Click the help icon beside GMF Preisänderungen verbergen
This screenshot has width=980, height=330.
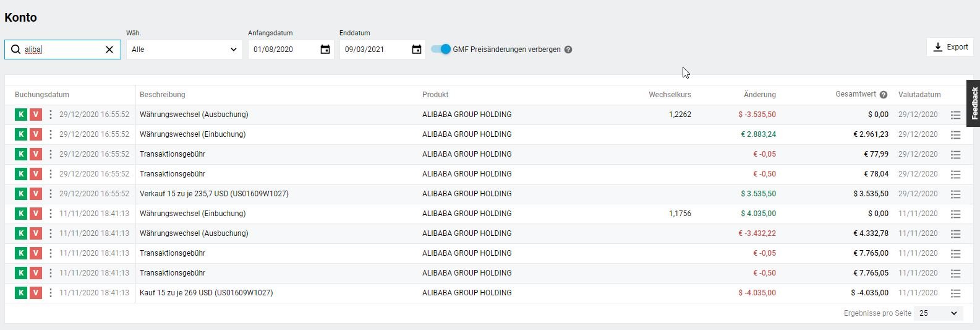[568, 50]
